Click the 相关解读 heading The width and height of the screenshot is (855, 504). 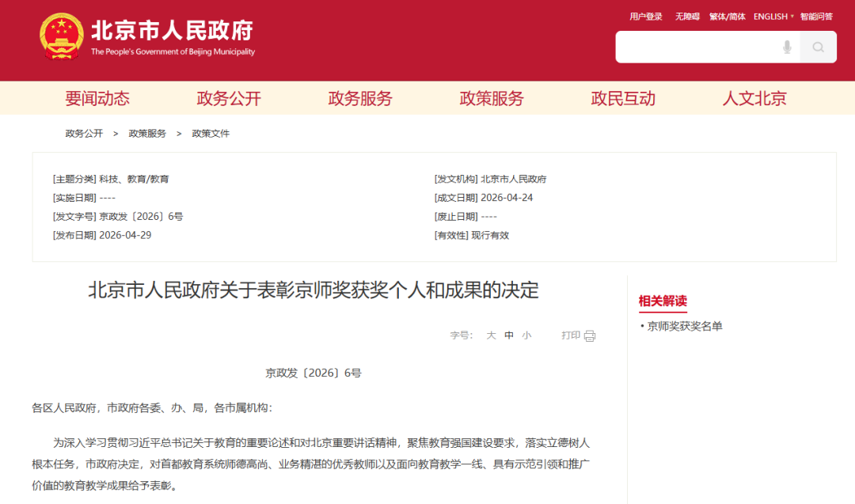click(663, 301)
